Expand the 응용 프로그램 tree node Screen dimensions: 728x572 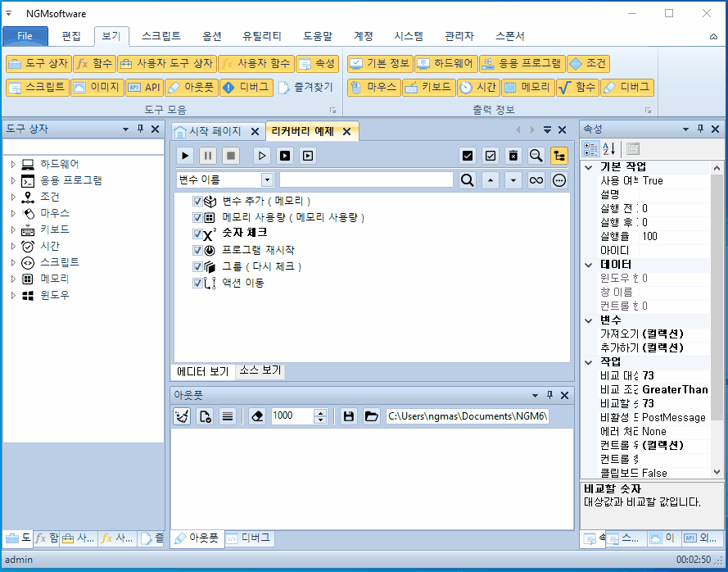(x=13, y=180)
